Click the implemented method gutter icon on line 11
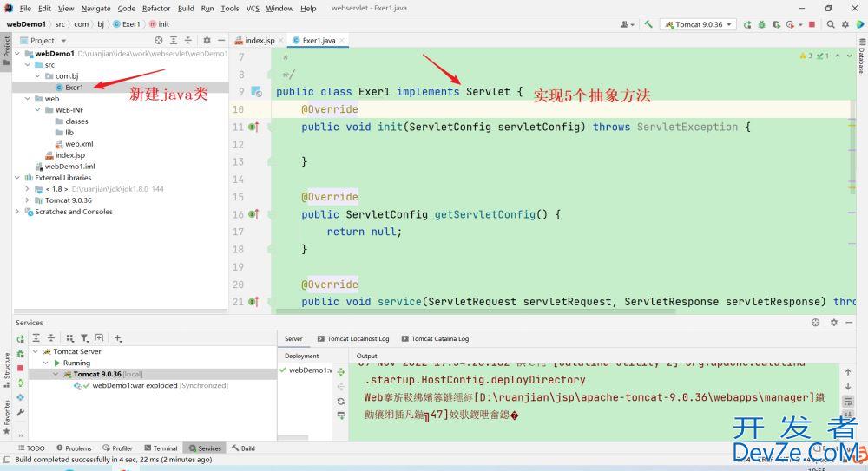 253,127
